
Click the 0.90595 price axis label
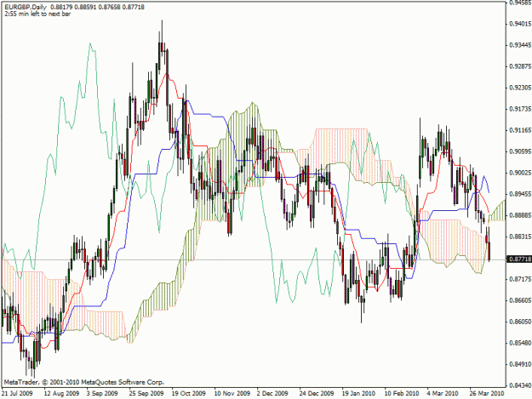[520, 151]
